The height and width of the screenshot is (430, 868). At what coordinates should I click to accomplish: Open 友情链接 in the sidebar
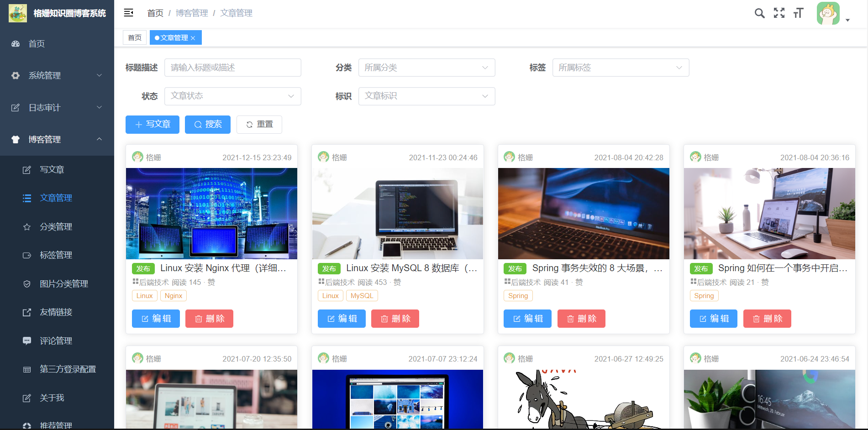(x=57, y=312)
